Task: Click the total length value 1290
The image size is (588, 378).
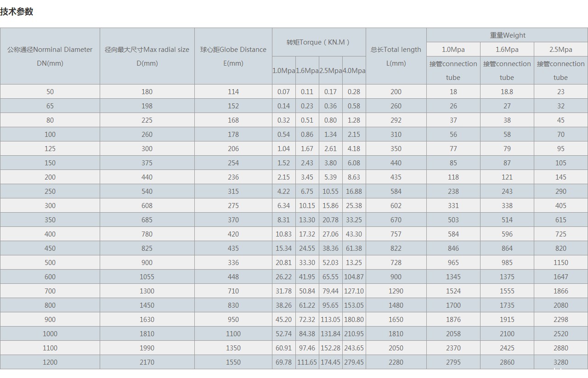Action: [396, 291]
